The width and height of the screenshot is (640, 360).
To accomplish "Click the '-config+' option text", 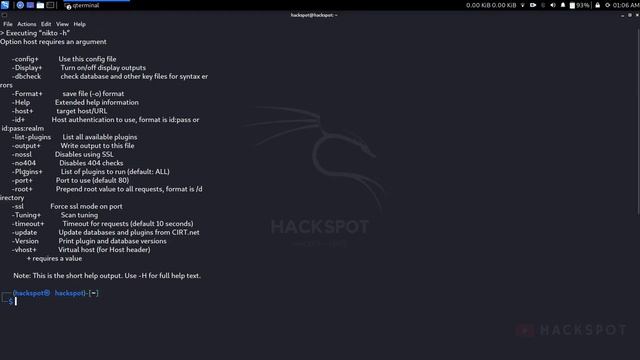I will [x=25, y=59].
